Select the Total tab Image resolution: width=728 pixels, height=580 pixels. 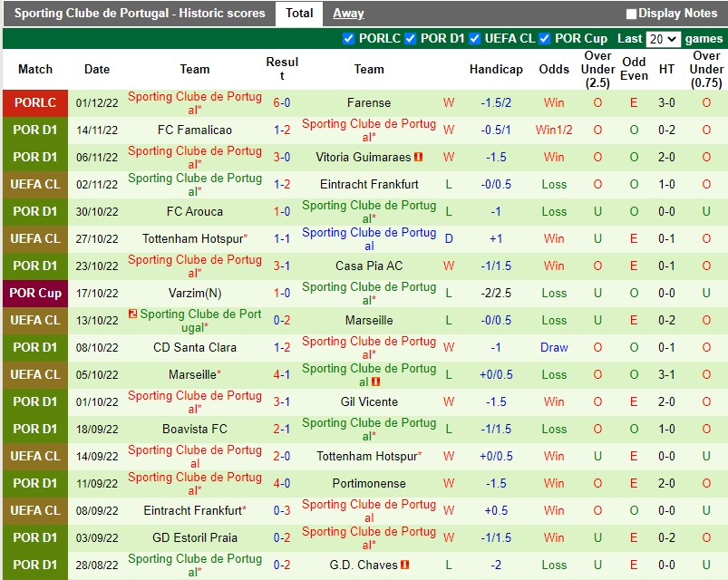(x=299, y=14)
